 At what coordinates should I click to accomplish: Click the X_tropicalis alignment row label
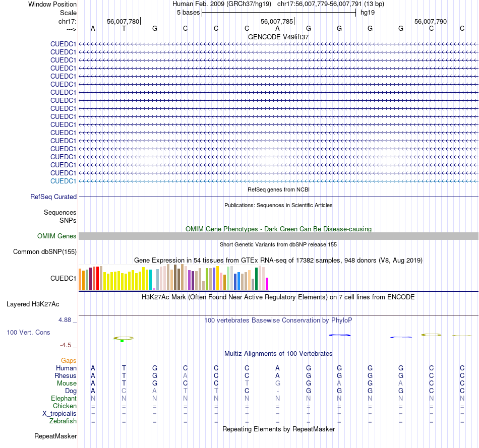click(59, 414)
